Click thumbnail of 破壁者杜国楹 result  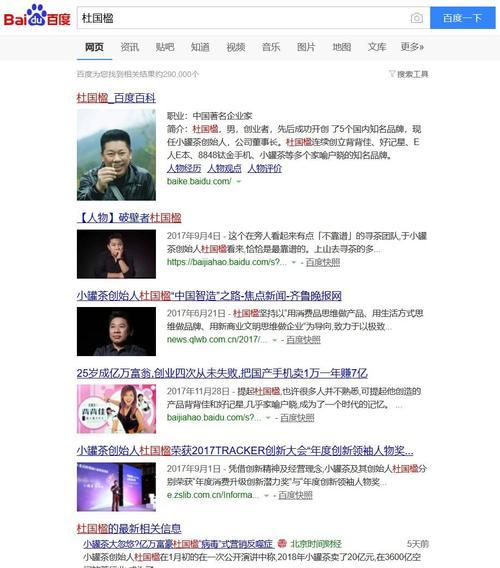116,254
